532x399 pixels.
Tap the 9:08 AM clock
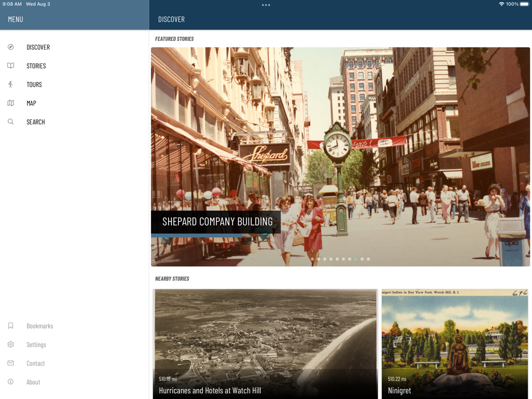[x=12, y=4]
